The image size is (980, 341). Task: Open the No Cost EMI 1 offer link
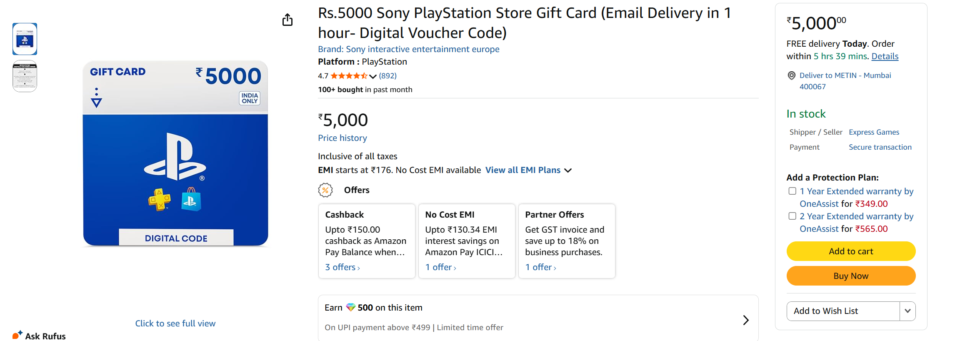[440, 267]
